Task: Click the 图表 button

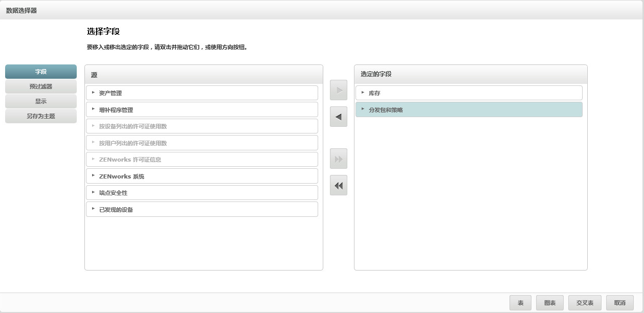Action: (550, 303)
